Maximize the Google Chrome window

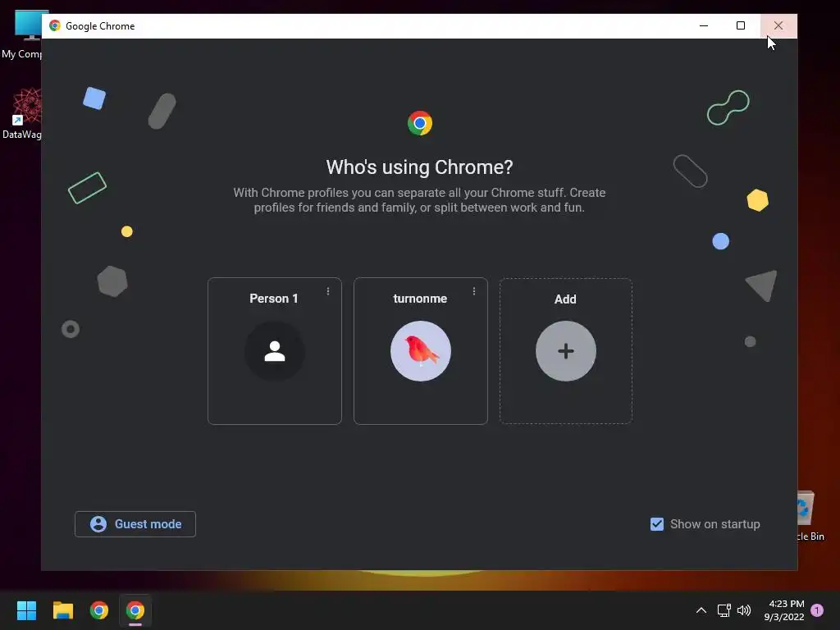(x=741, y=25)
